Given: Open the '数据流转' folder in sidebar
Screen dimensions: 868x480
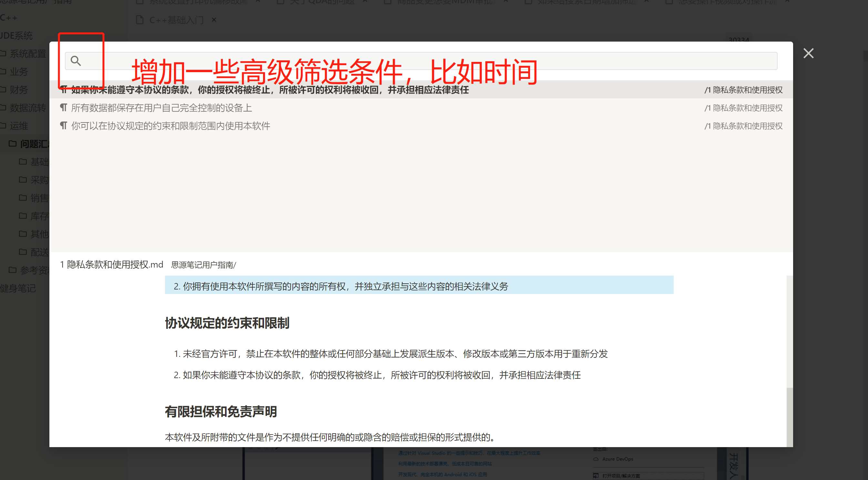Looking at the screenshot, I should coord(28,108).
